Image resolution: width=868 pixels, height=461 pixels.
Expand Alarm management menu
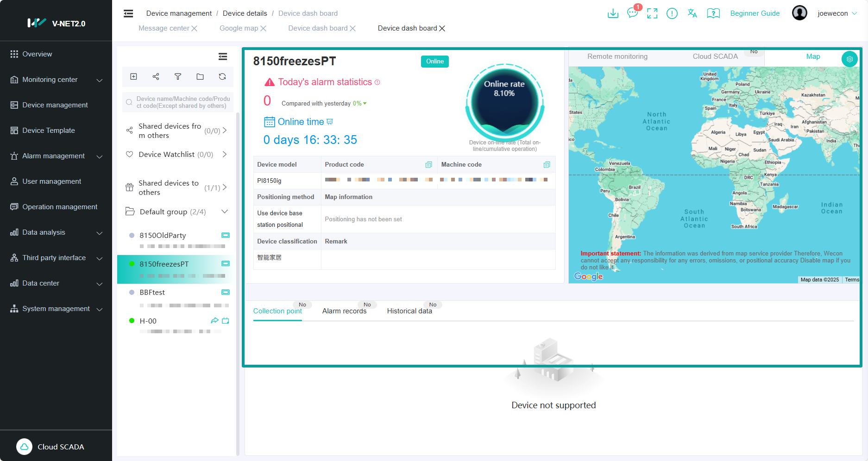point(99,156)
